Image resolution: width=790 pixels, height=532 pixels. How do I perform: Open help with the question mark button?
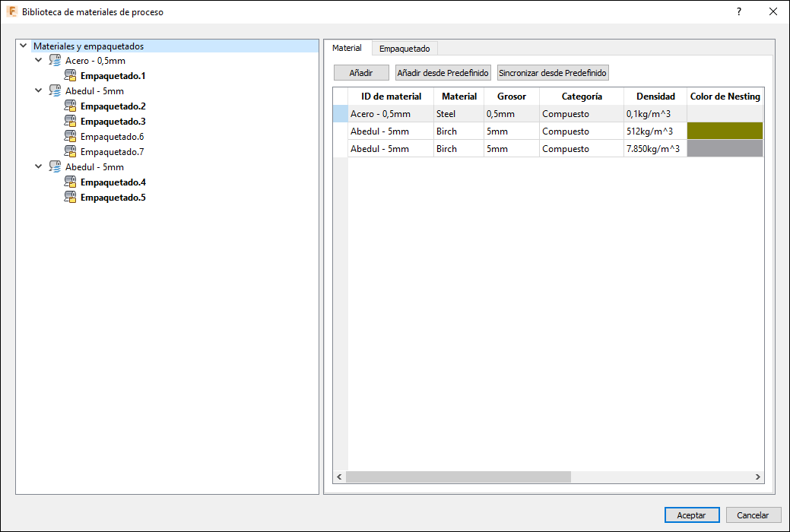(x=738, y=11)
